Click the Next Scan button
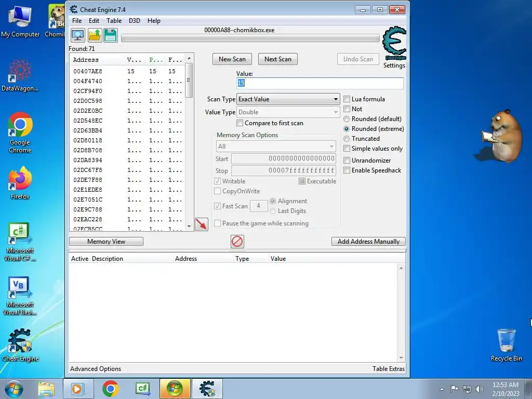 tap(278, 59)
